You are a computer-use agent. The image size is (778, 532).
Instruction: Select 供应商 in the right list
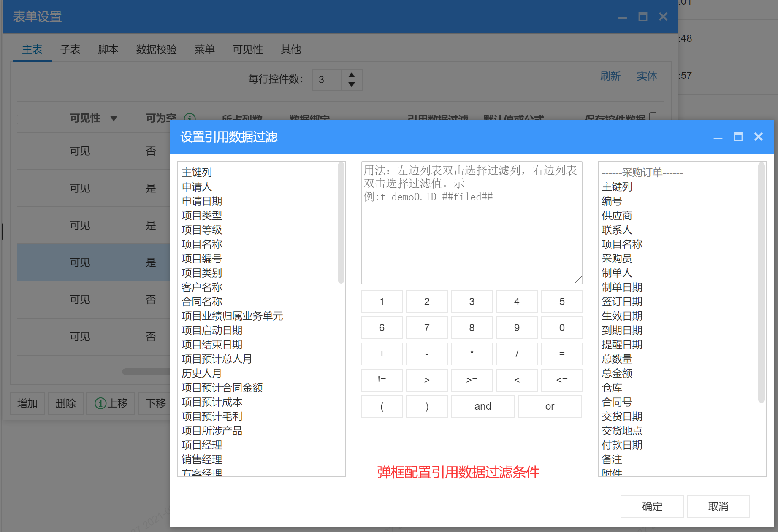tap(617, 216)
